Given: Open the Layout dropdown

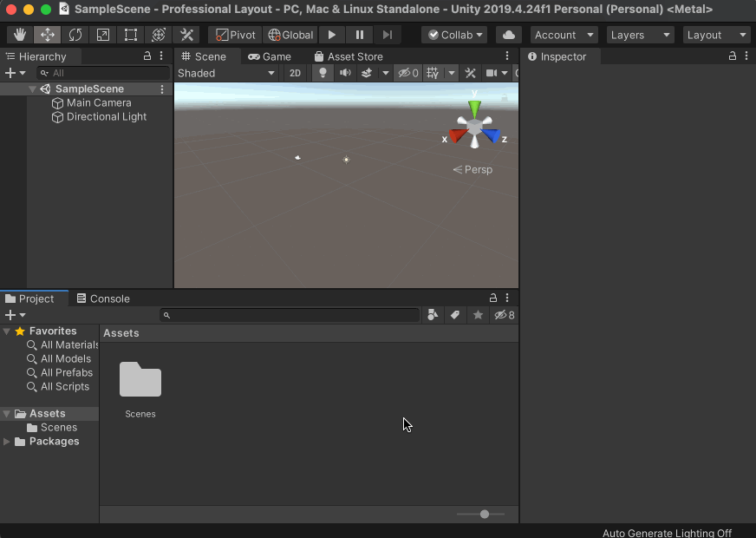Looking at the screenshot, I should pyautogui.click(x=716, y=35).
